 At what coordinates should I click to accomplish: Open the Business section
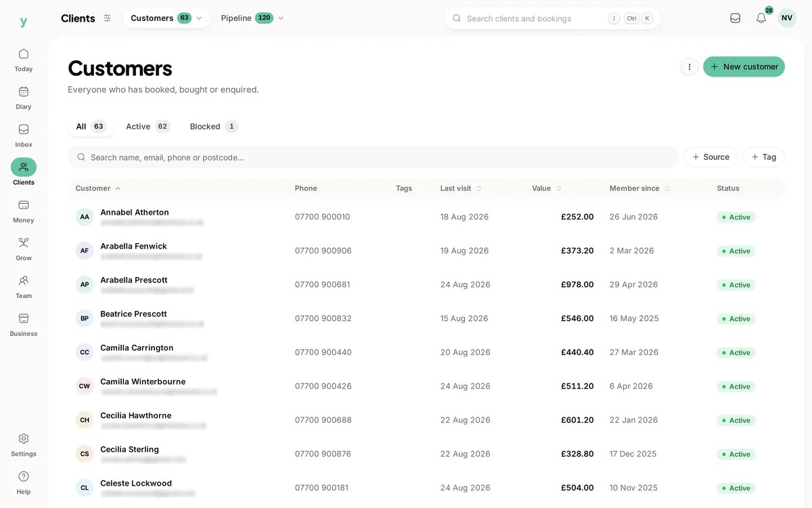pos(24,325)
